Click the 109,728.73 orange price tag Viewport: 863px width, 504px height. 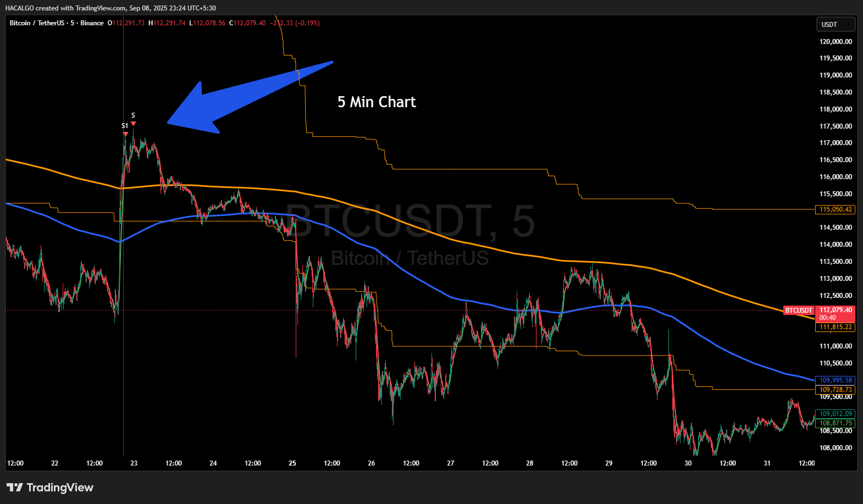click(835, 390)
